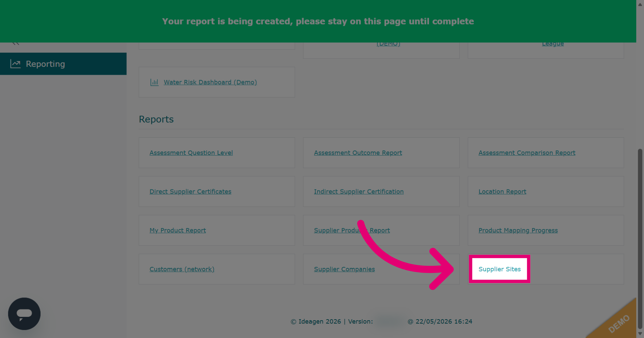
Task: Open the Assessment Comparison Report
Action: [527, 153]
